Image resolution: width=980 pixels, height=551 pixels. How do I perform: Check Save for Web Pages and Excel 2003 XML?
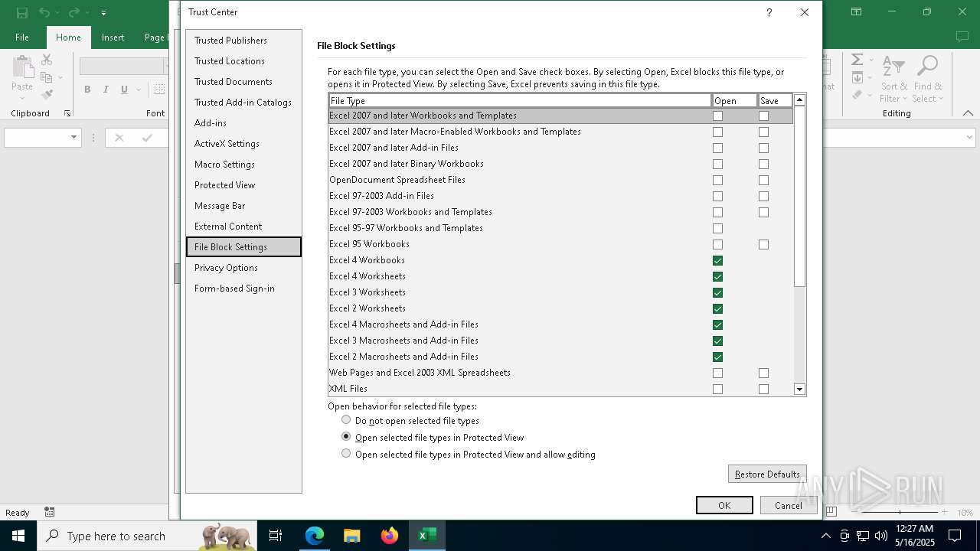point(763,373)
